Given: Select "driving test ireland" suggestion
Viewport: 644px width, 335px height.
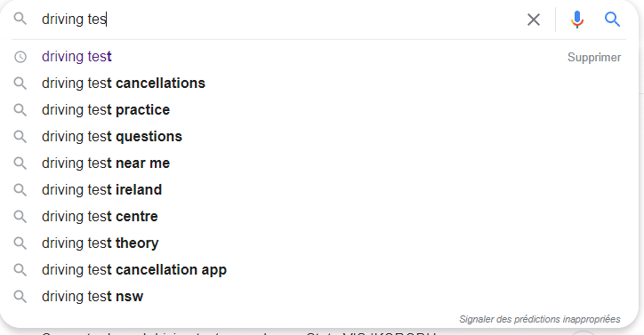Looking at the screenshot, I should (318, 189).
